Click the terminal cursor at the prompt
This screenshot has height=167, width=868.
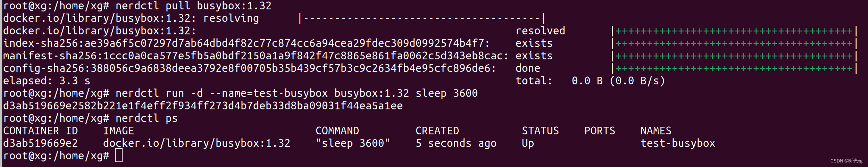[119, 156]
